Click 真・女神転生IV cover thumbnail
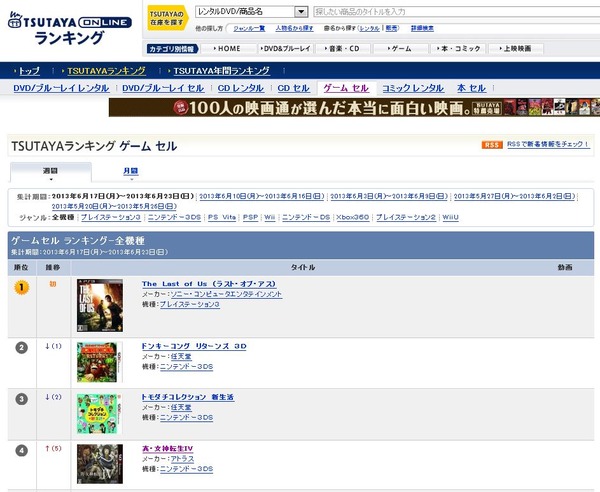The height and width of the screenshot is (492, 600). coord(100,464)
